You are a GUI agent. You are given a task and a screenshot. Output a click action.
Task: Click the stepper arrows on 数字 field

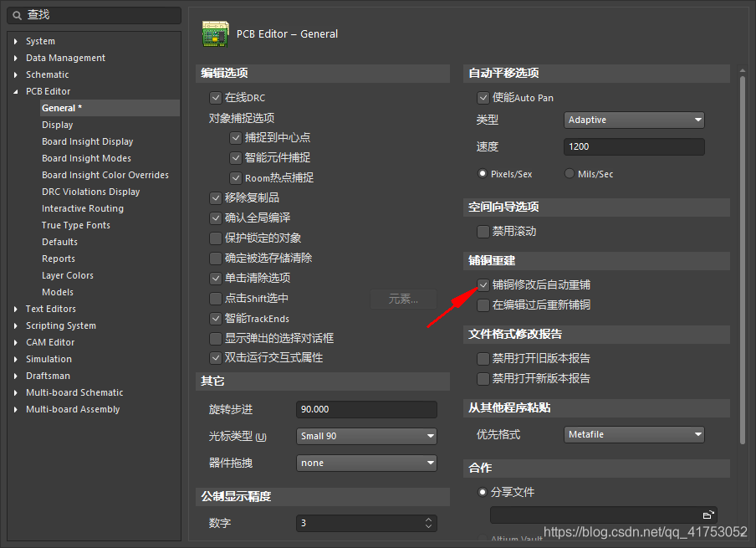click(x=429, y=523)
